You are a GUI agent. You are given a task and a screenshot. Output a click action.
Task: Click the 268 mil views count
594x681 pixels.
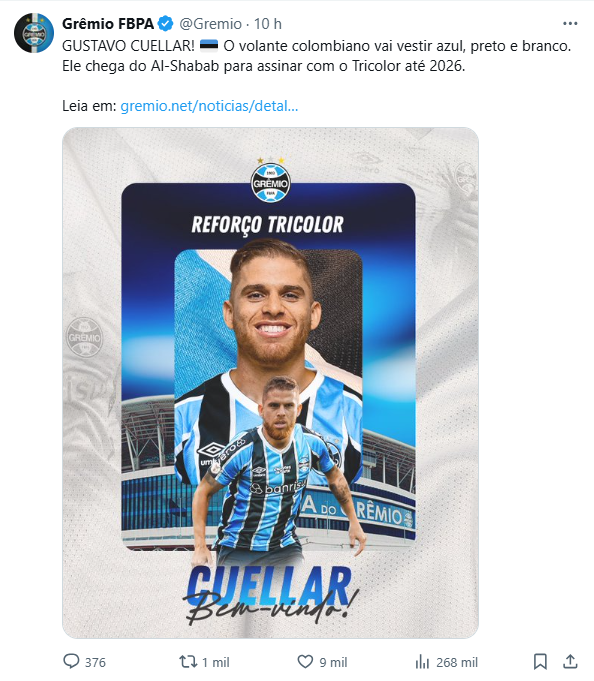click(x=457, y=662)
